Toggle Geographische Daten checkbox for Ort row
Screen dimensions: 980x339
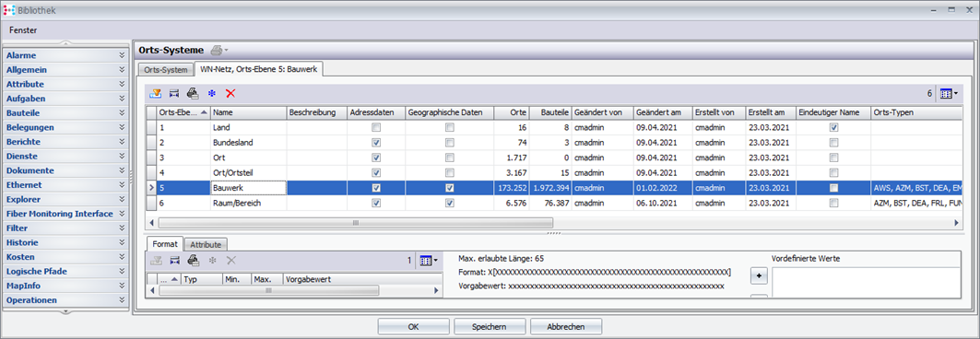pos(449,158)
